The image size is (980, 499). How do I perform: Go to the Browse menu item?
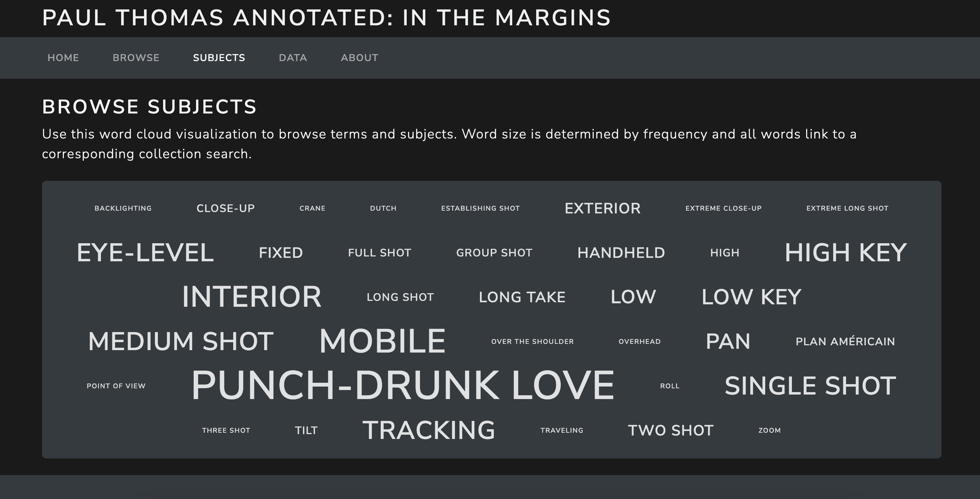tap(136, 58)
